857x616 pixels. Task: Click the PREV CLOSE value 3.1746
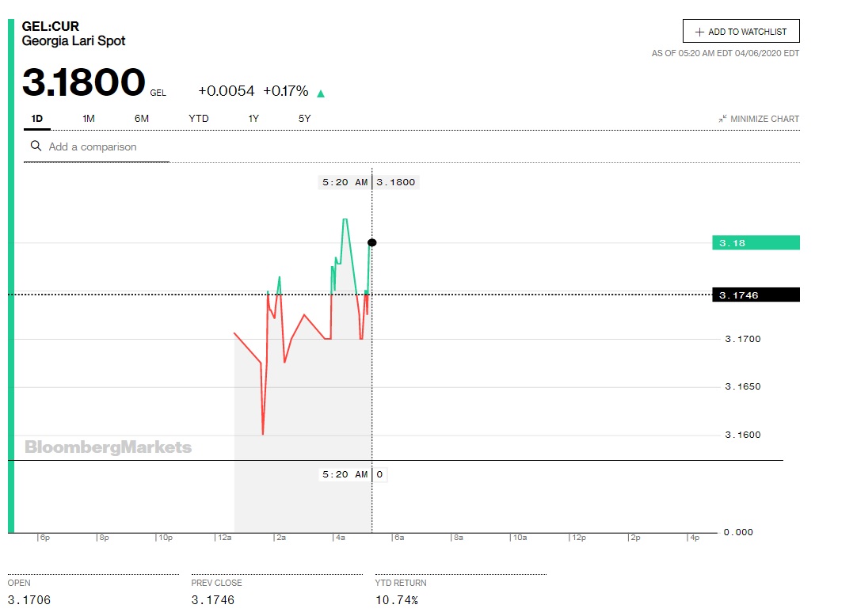click(x=212, y=600)
